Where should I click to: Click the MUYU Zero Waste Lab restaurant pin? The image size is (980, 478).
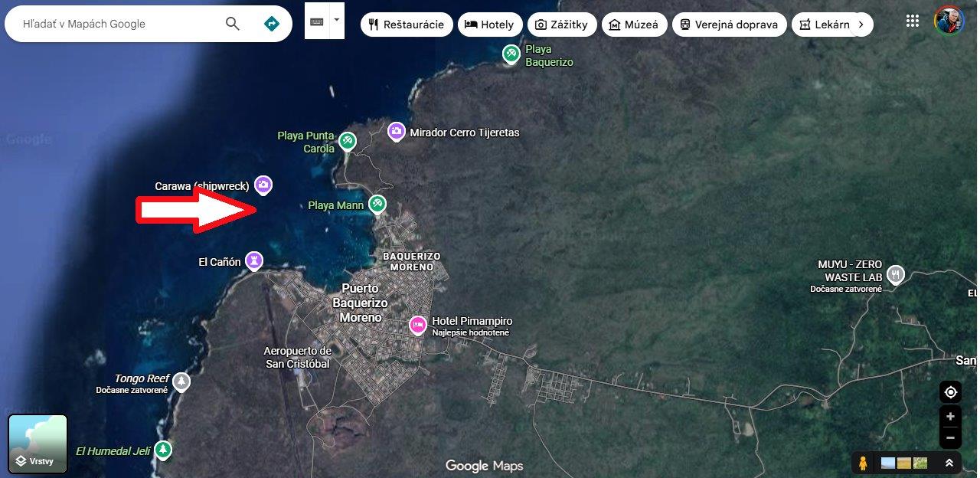[x=895, y=273]
